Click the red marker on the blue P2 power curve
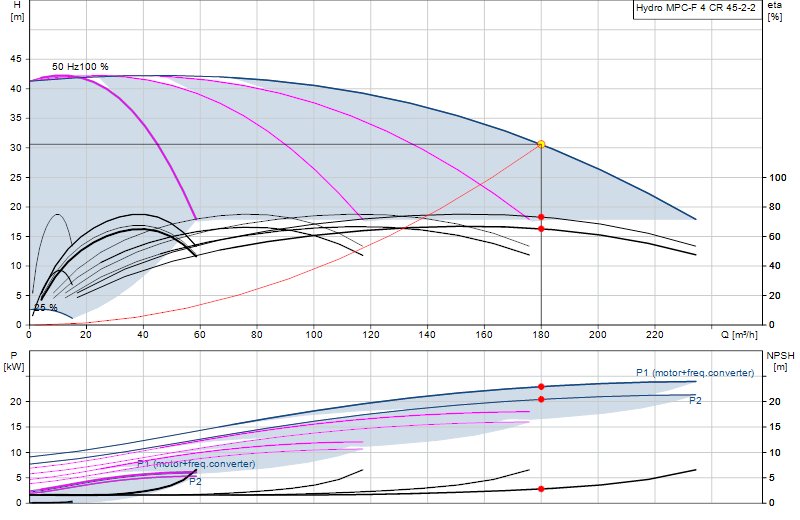Image resolution: width=800 pixels, height=520 pixels. click(x=541, y=399)
